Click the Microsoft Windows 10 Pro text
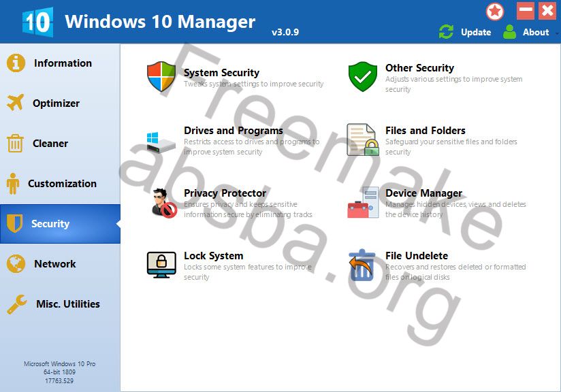Image resolution: width=561 pixels, height=392 pixels. (x=60, y=363)
